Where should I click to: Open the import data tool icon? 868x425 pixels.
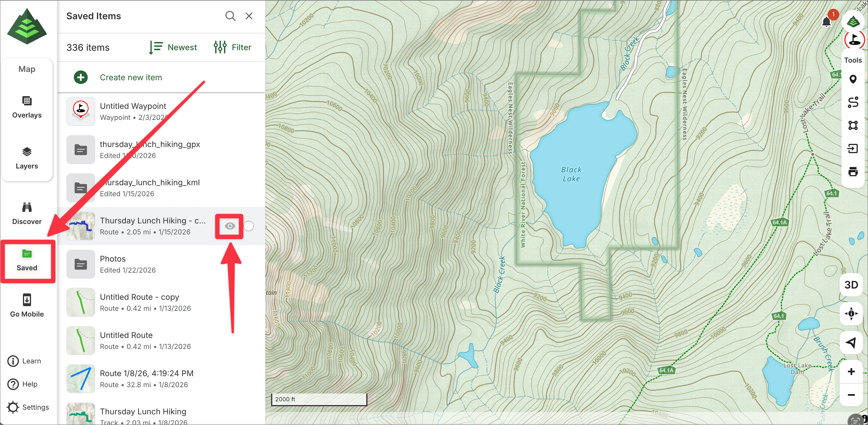[853, 148]
